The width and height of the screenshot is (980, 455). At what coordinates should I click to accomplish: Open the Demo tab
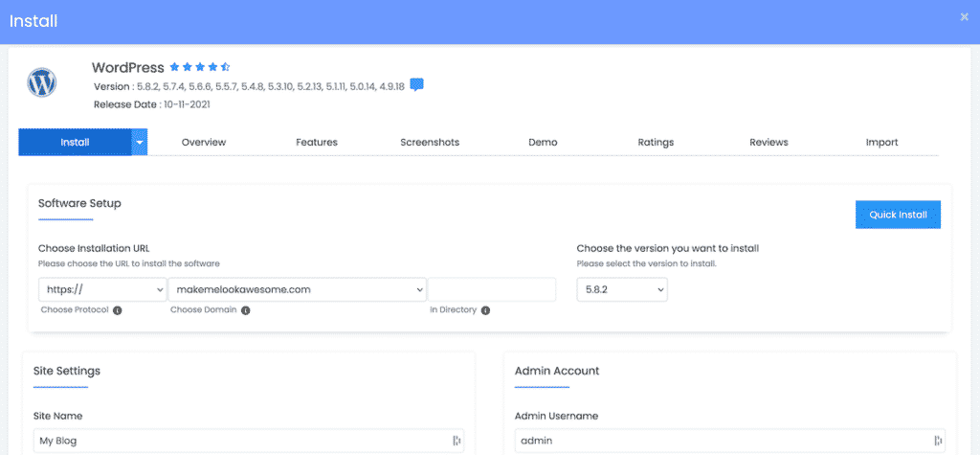point(544,142)
